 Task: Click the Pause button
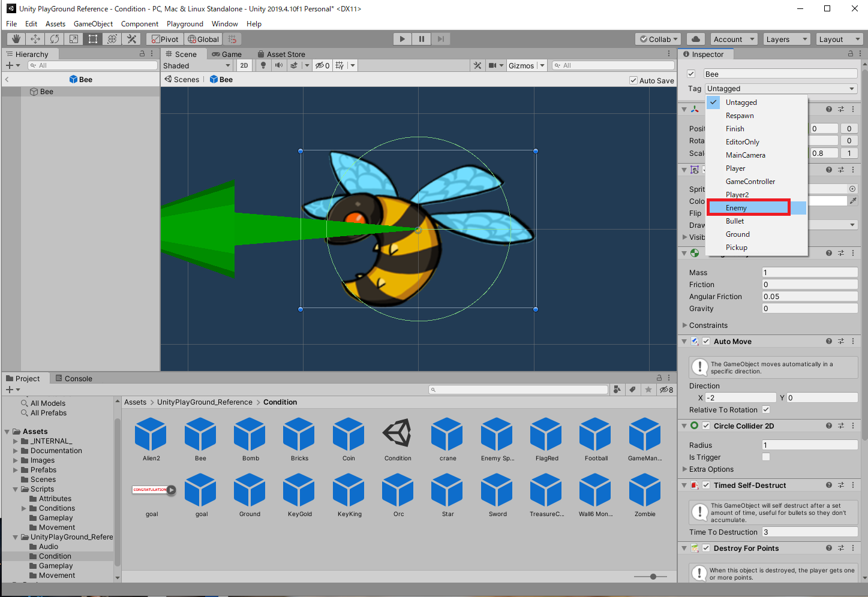point(422,39)
